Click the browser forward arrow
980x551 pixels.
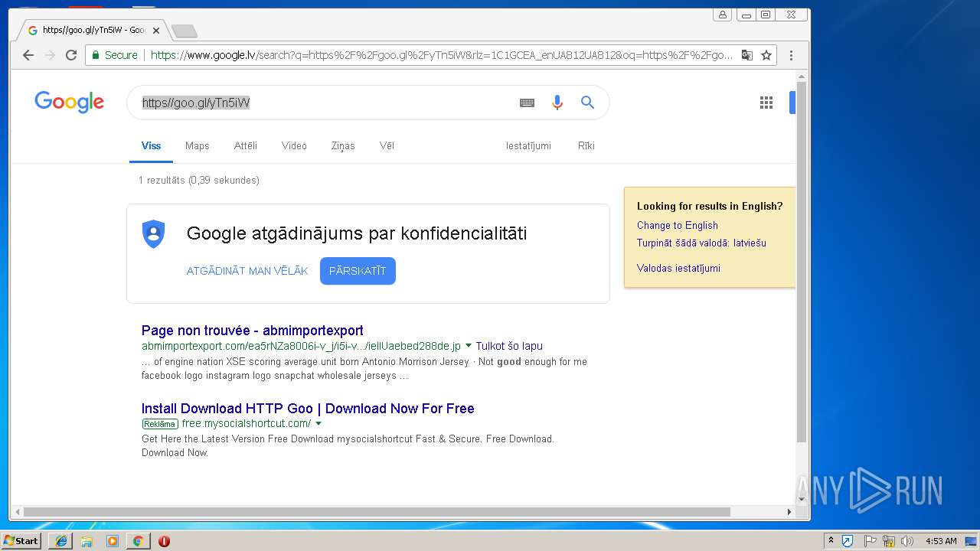50,55
